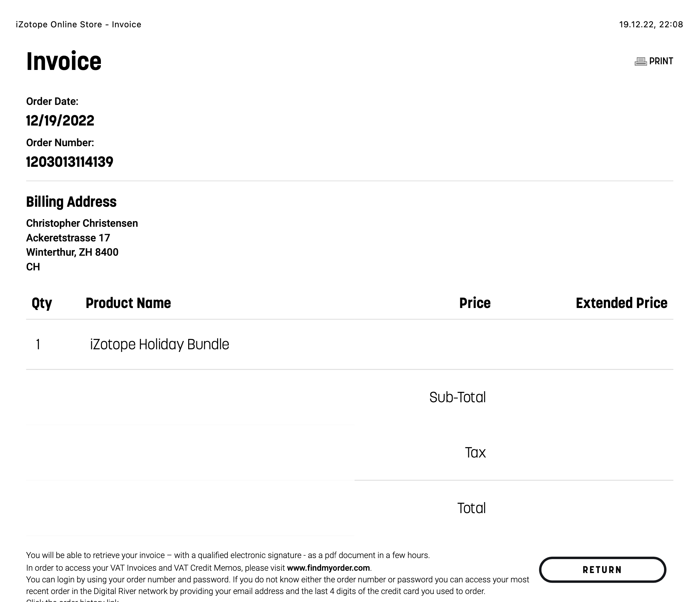
Task: Click the PRINT text label
Action: (x=661, y=61)
